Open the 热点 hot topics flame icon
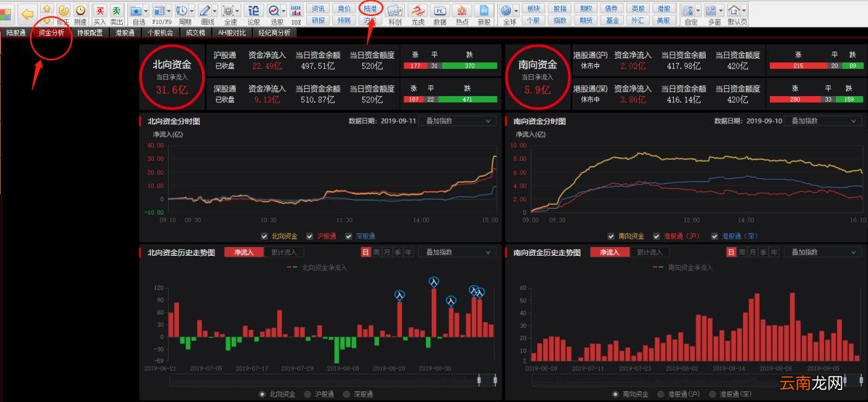The image size is (868, 402). tap(462, 11)
